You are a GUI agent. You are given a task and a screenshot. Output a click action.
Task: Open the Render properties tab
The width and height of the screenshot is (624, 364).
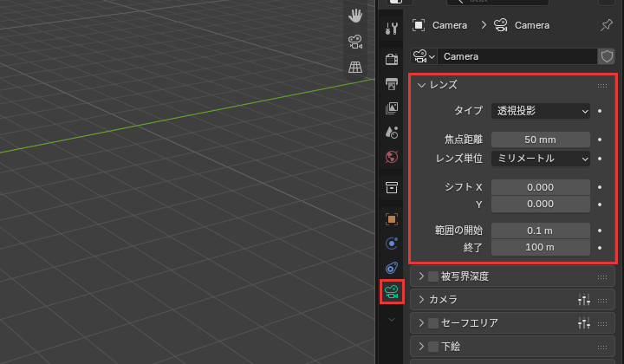pyautogui.click(x=392, y=59)
